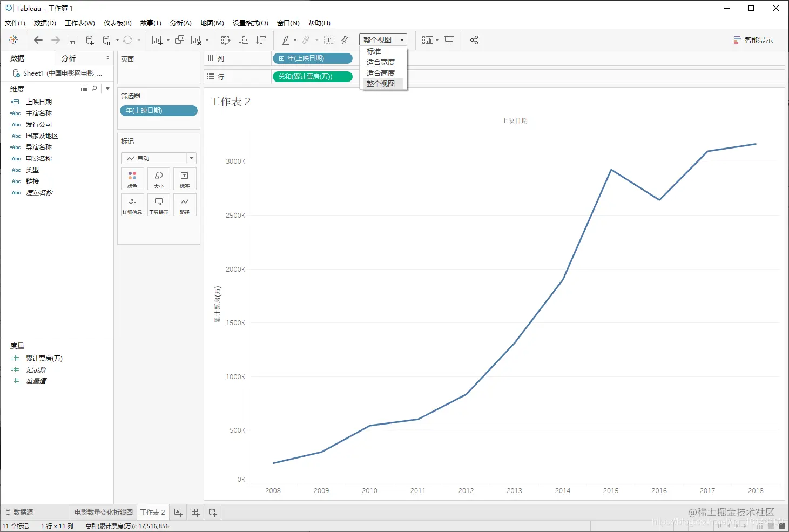The width and height of the screenshot is (789, 532).
Task: Click the Share workbook icon
Action: (x=474, y=40)
